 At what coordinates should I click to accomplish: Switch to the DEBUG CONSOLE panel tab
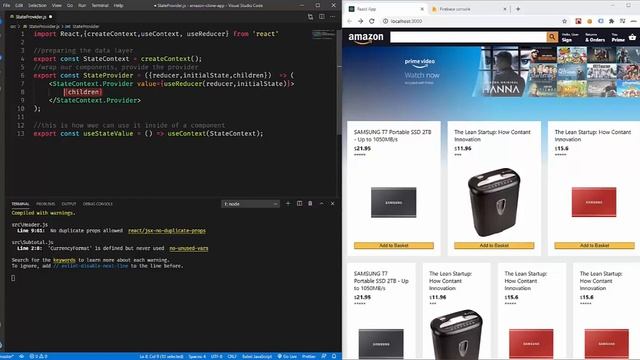coord(98,204)
